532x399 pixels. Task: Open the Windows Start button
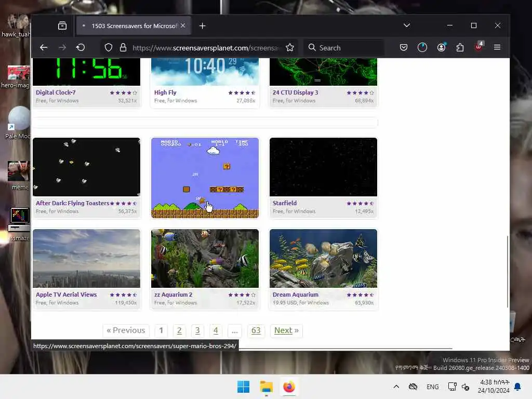[243, 387]
